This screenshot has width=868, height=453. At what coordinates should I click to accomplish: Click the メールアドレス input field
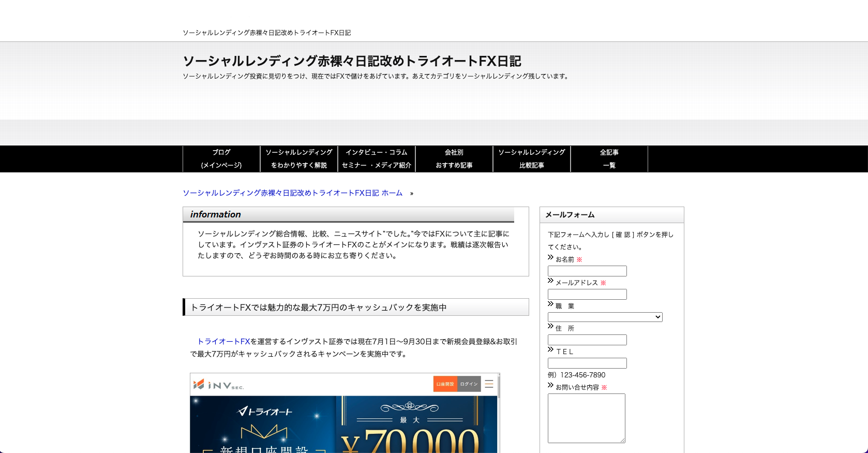tap(587, 294)
